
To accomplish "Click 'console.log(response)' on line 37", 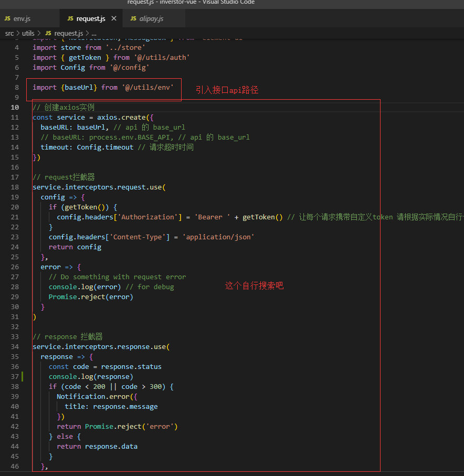I will coord(91,377).
